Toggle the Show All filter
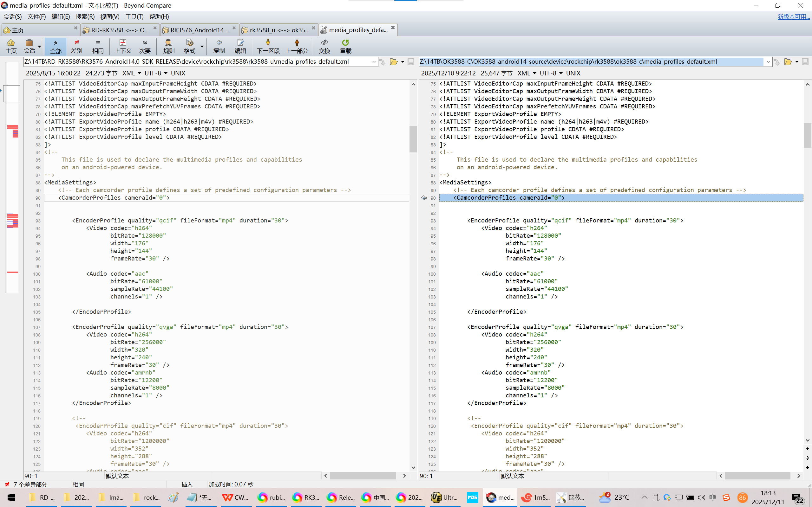 (56, 46)
